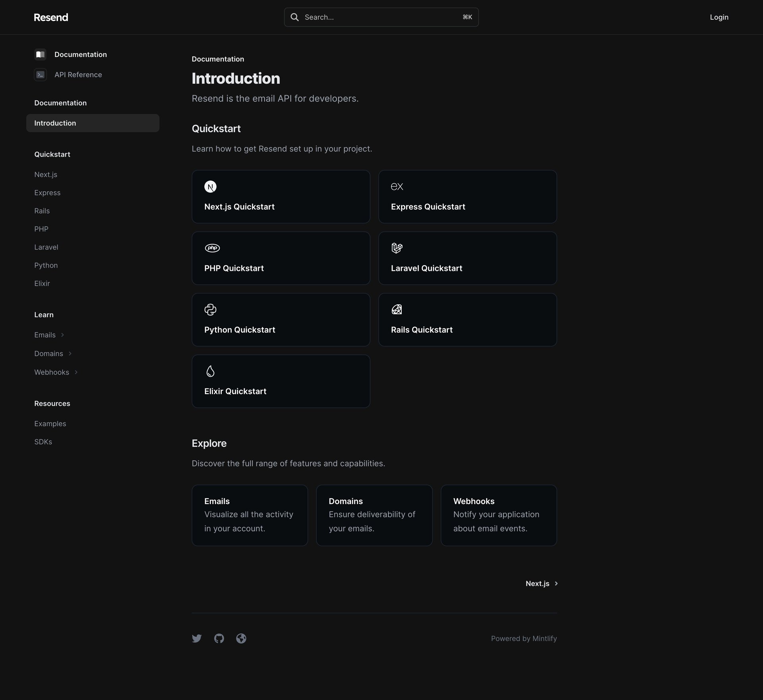Image resolution: width=763 pixels, height=700 pixels.
Task: Click the Elixir droplet icon on its card
Action: pyautogui.click(x=210, y=371)
